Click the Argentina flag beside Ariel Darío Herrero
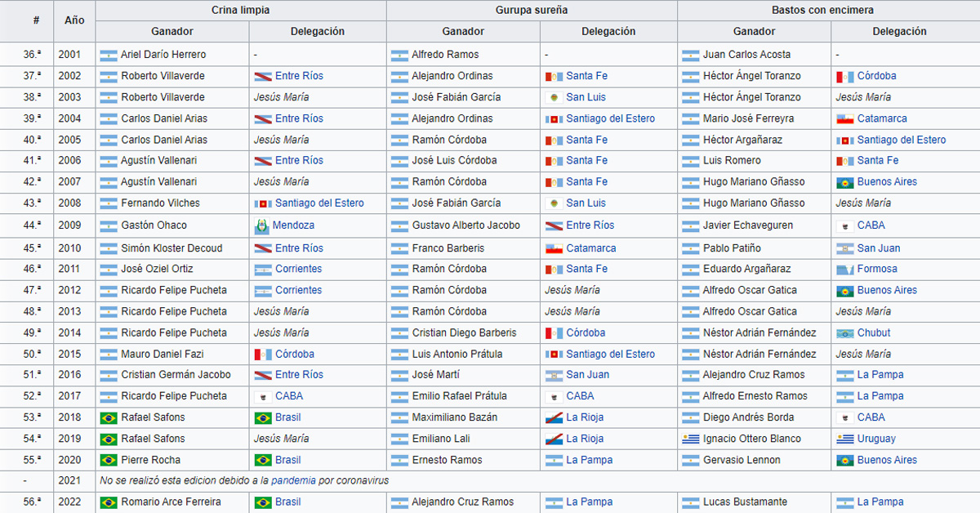Image resolution: width=980 pixels, height=513 pixels. point(109,55)
